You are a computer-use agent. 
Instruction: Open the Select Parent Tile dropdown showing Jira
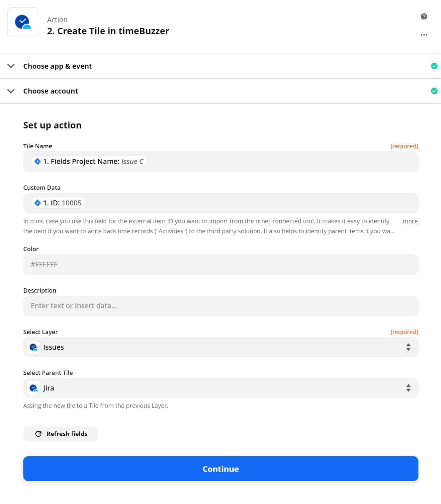(220, 388)
